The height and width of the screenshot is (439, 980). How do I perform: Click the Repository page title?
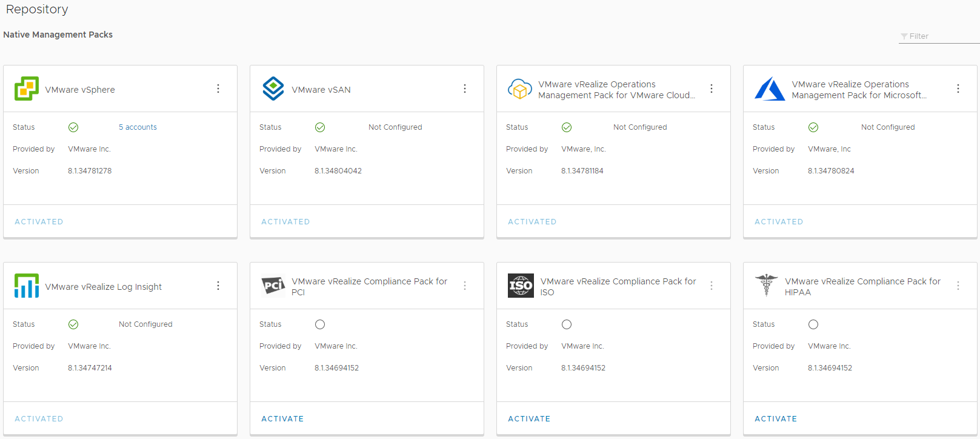pyautogui.click(x=37, y=10)
